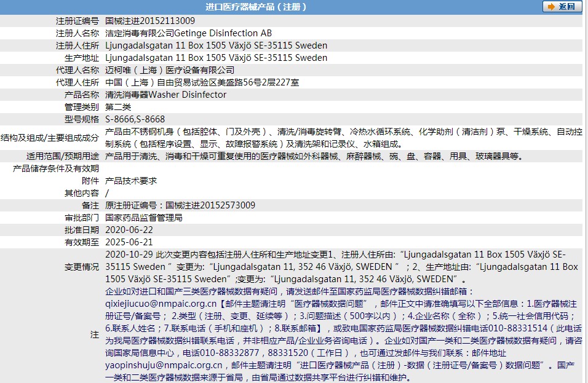
Task: Click the 适用范围/预期用途 description text
Action: click(314, 156)
